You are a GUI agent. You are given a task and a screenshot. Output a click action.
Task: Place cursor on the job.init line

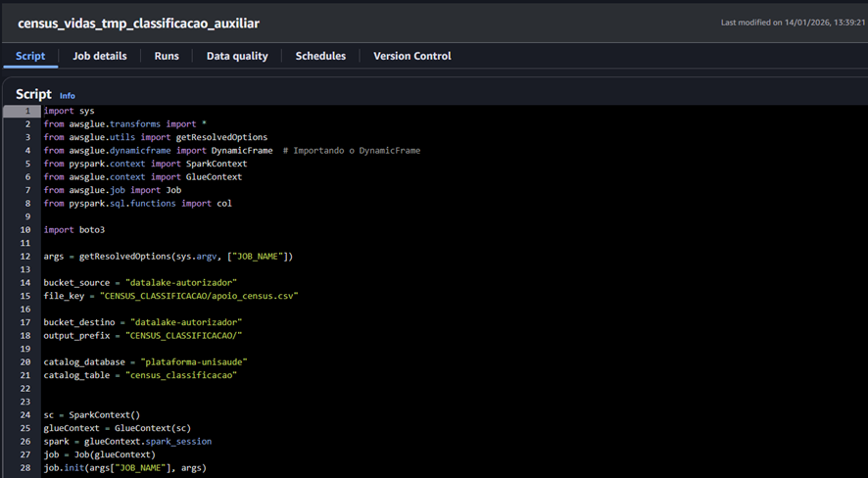pyautogui.click(x=124, y=468)
